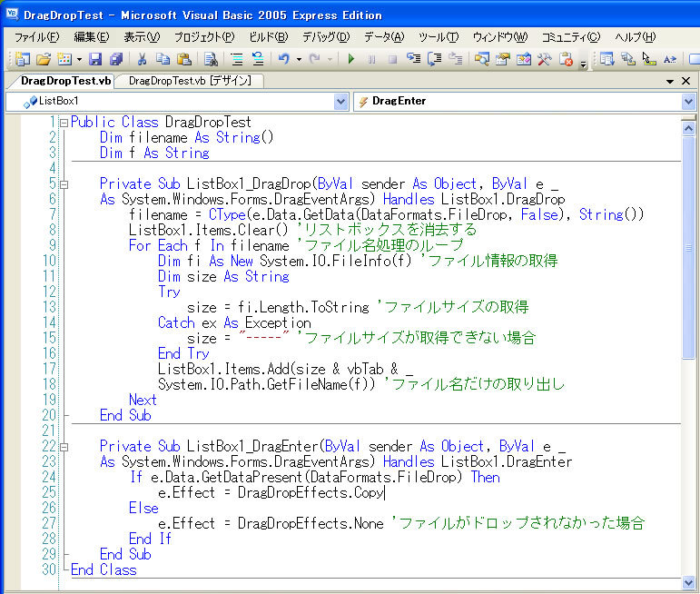Click the Display Object Member List icon
Image resolution: width=700 pixels, height=594 pixels.
pyautogui.click(x=607, y=59)
